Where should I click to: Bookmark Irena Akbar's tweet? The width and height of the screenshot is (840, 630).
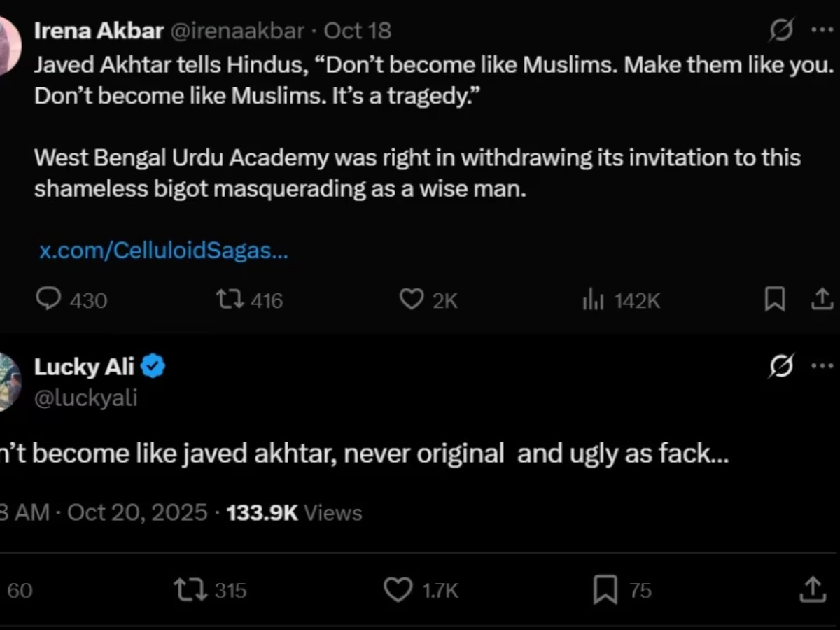(x=775, y=300)
